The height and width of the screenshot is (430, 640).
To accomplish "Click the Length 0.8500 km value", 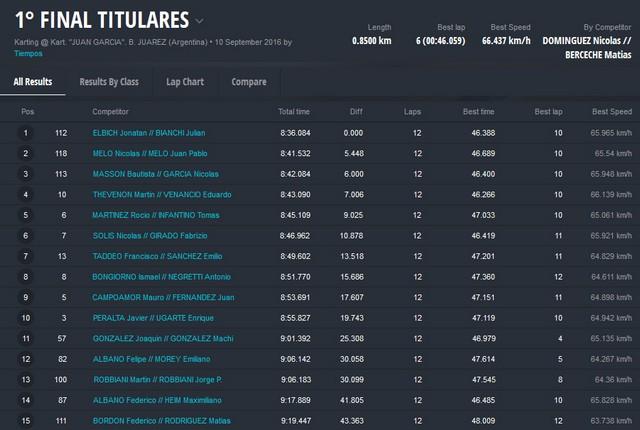I will click(371, 41).
